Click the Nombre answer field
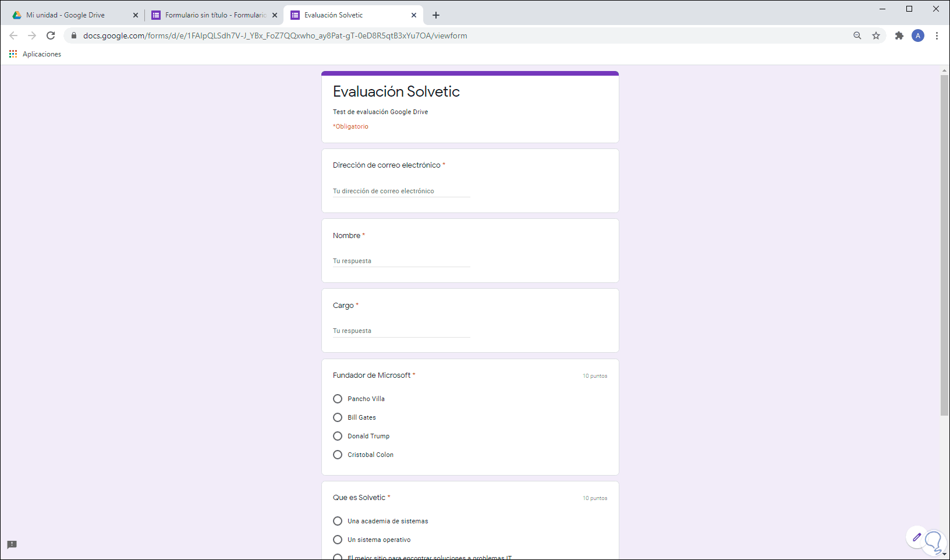This screenshot has width=950, height=560. click(401, 261)
